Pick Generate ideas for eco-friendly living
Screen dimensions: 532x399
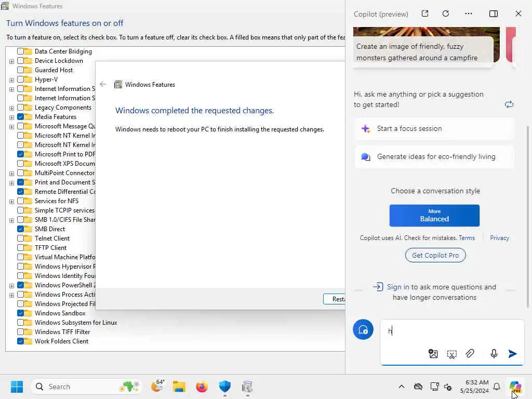(x=434, y=157)
